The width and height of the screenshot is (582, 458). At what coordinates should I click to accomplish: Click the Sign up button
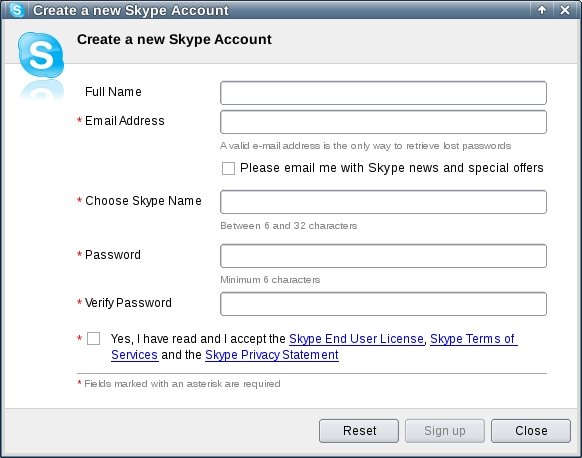[445, 431]
